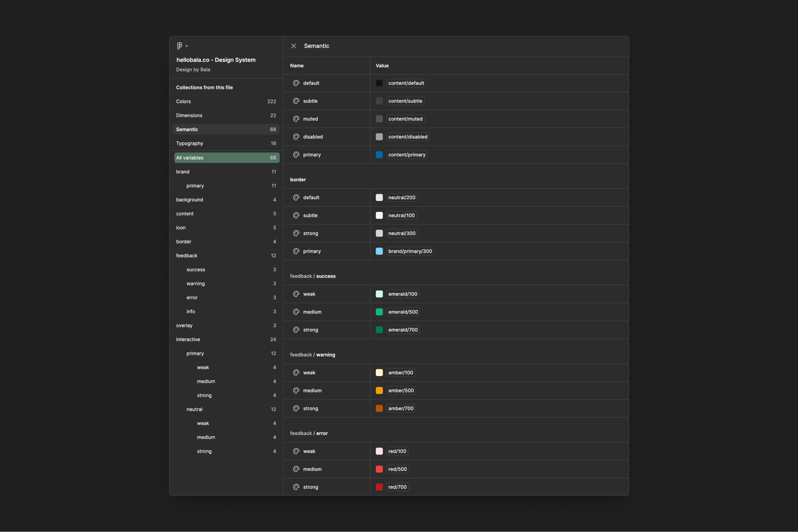Click the amber/700 color swatch
This screenshot has width=798, height=532.
[379, 408]
